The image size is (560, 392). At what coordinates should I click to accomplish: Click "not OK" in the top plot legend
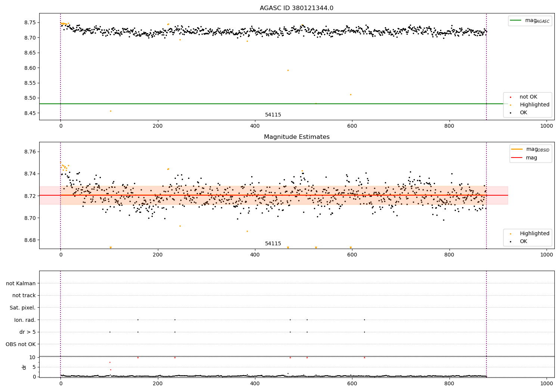(x=528, y=97)
